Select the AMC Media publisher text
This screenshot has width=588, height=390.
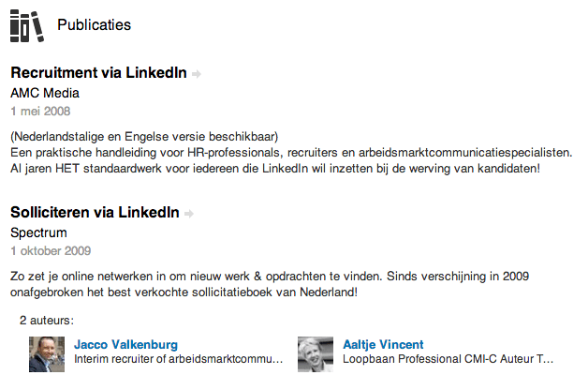point(45,93)
